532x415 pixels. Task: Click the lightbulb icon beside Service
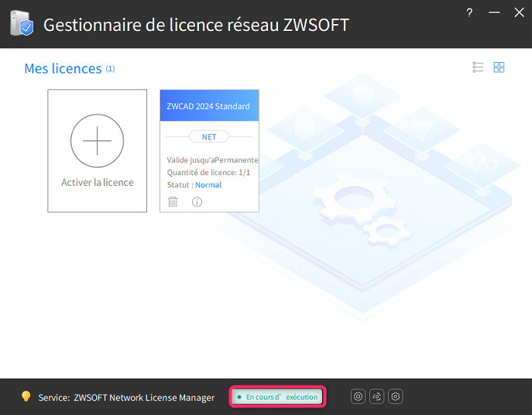point(26,397)
